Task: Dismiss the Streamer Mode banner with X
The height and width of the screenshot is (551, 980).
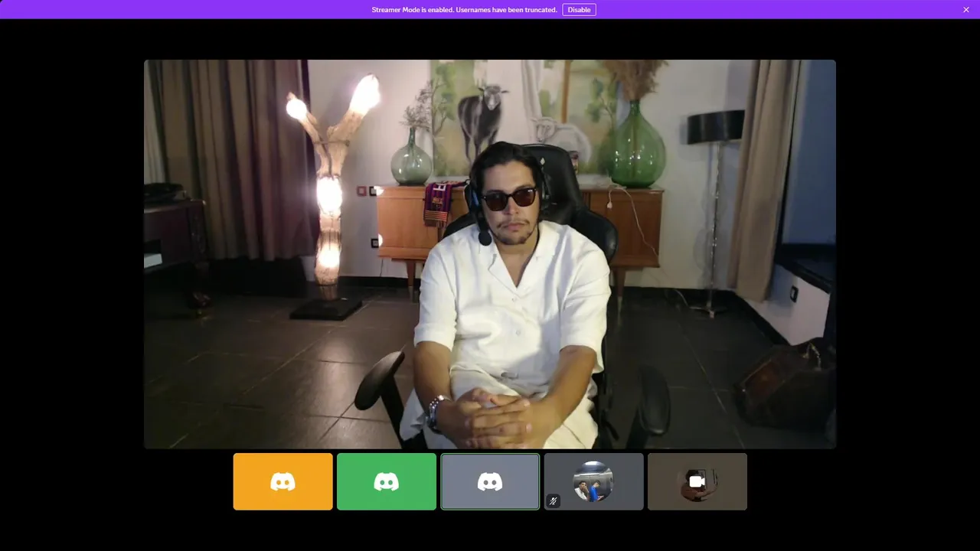Action: 966,10
